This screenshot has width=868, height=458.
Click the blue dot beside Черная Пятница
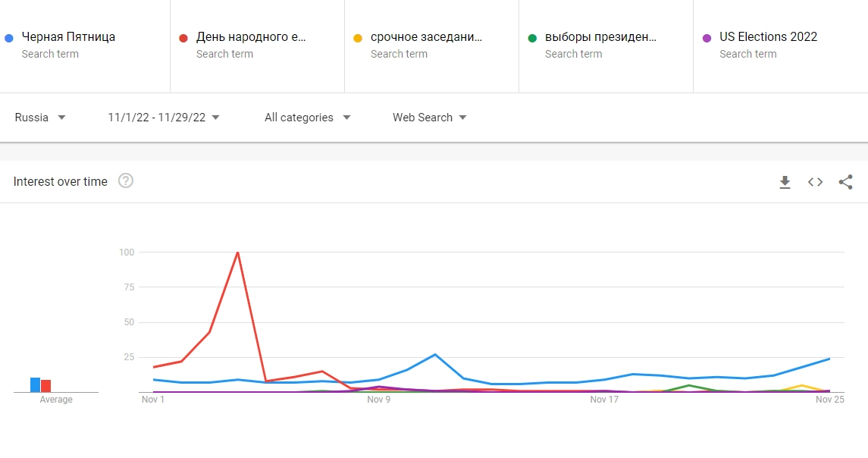point(9,38)
